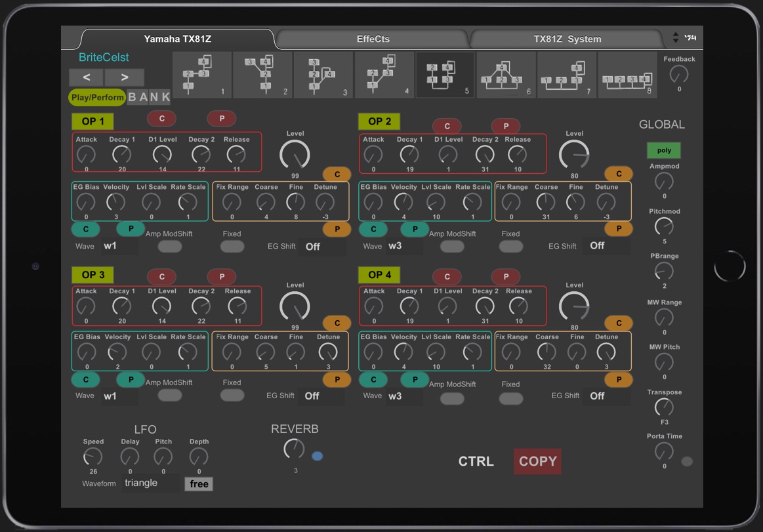The height and width of the screenshot is (532, 763).
Task: Enable the blue Reverb indicator toggle
Action: [x=318, y=456]
